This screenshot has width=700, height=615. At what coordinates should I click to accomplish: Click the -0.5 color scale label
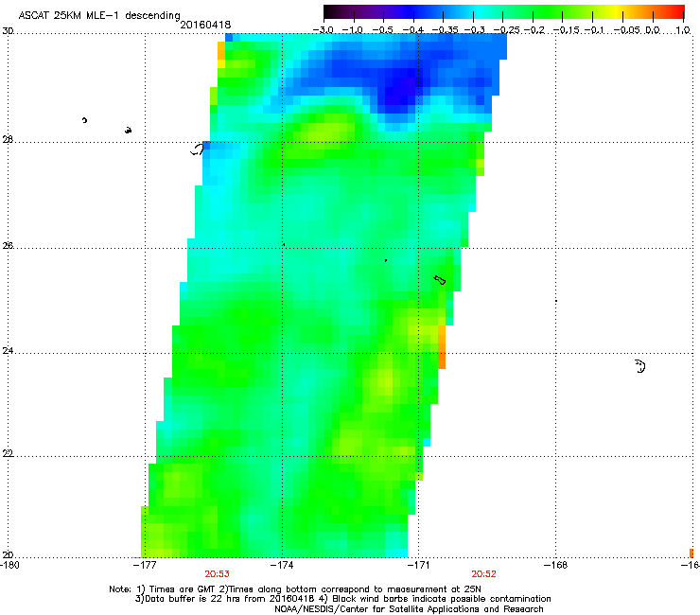tap(382, 30)
